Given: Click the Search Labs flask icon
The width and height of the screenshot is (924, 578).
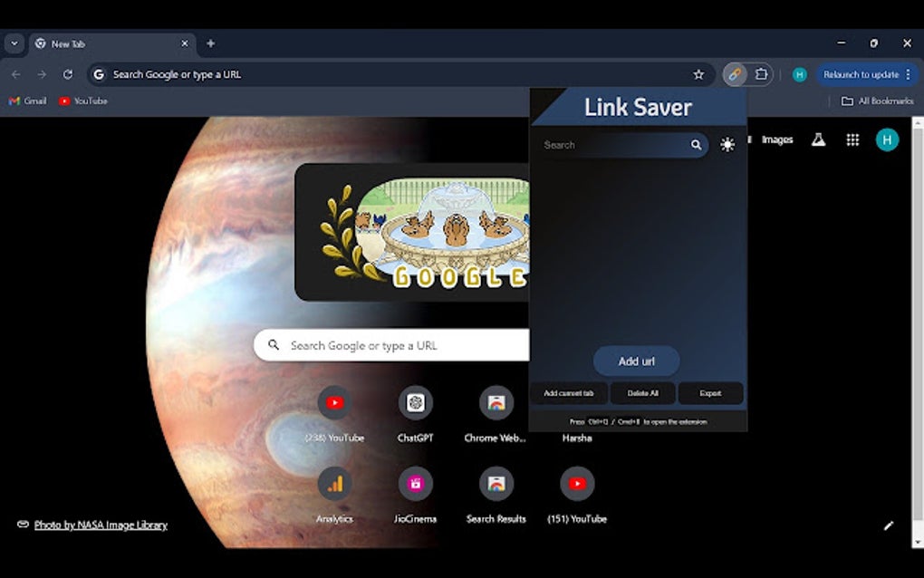Looking at the screenshot, I should pos(818,140).
